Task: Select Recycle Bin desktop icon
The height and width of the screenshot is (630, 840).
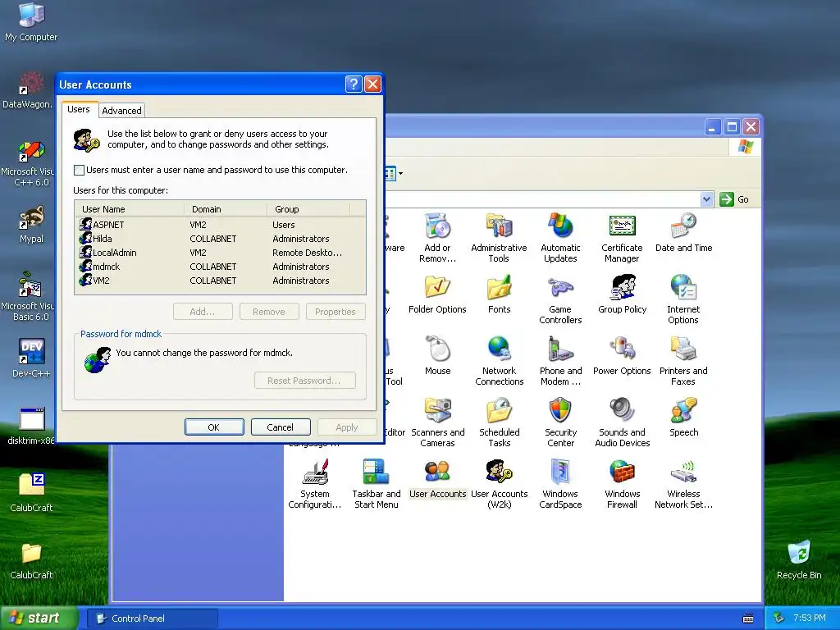Action: (x=799, y=560)
